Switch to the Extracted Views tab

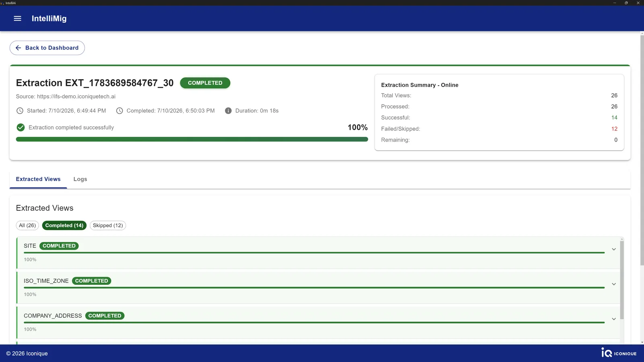[x=38, y=179]
